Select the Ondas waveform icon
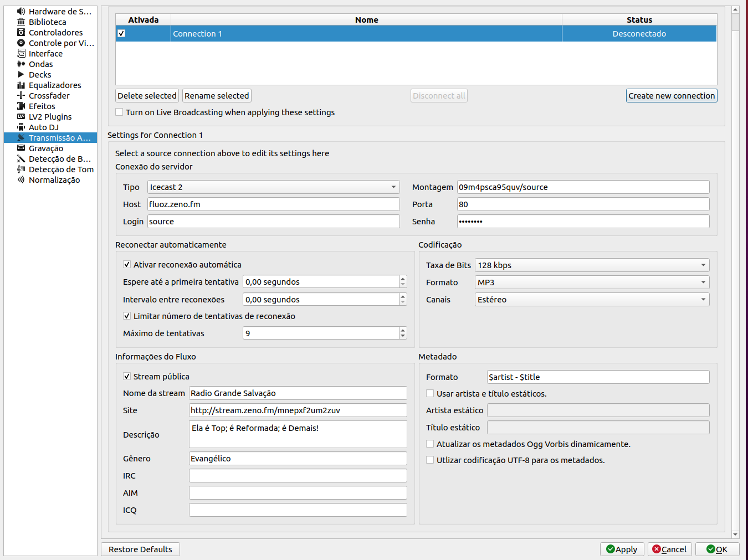Viewport: 748px width, 560px height. [21, 64]
